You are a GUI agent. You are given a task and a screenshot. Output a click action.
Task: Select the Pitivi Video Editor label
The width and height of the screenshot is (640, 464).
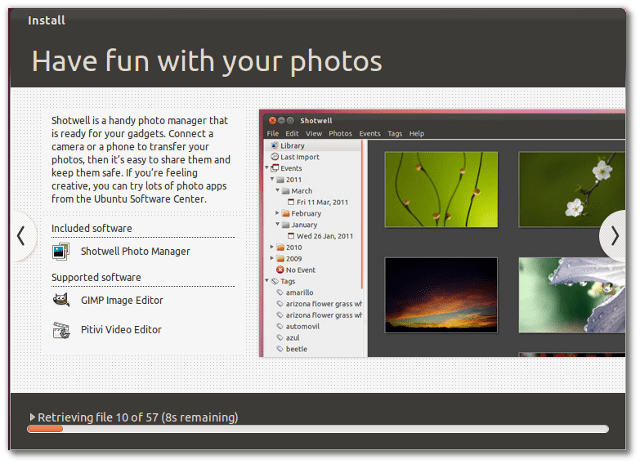pyautogui.click(x=121, y=330)
